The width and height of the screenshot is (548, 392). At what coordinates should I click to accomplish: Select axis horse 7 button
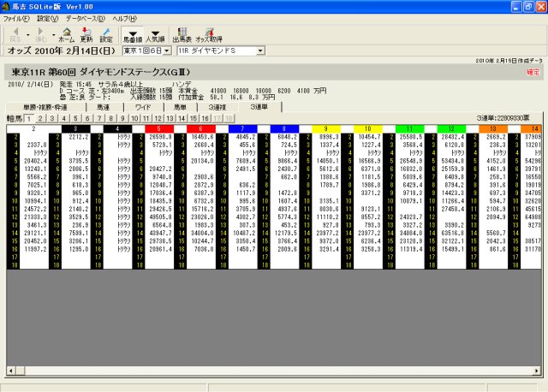[x=99, y=118]
